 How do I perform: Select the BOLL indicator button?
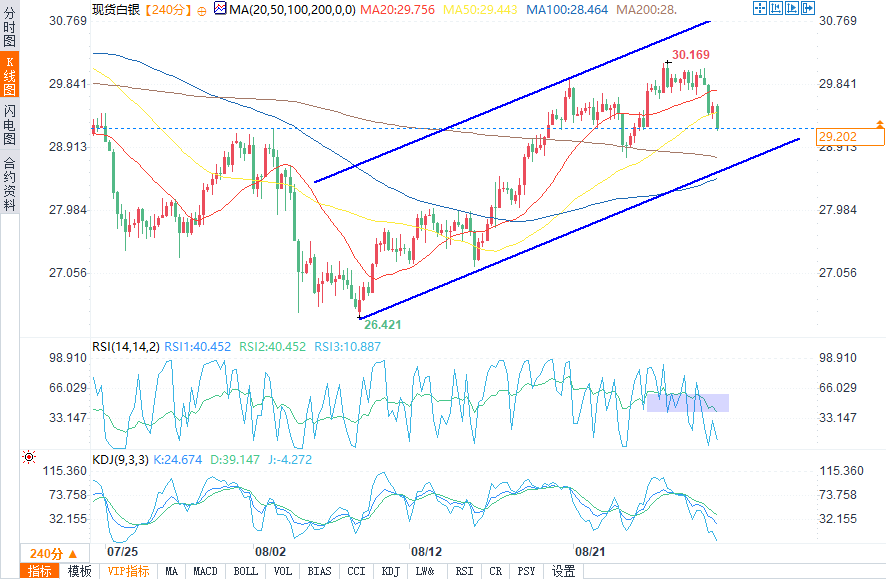[245, 571]
